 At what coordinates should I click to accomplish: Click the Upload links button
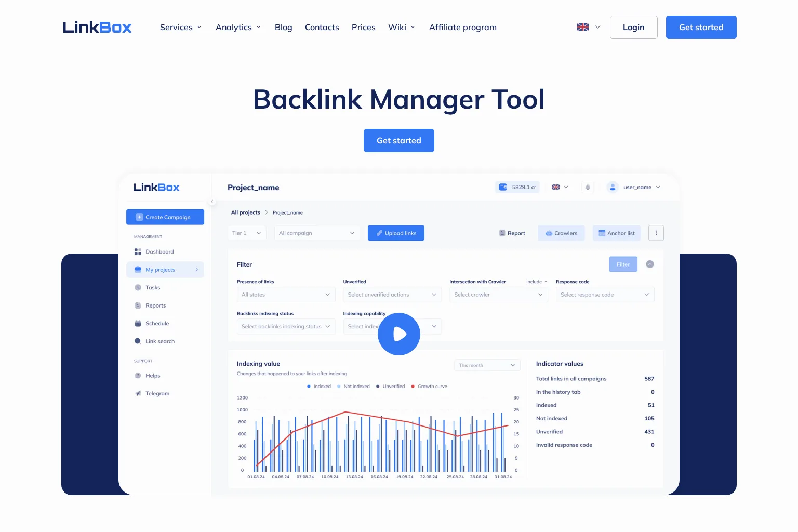(x=396, y=233)
